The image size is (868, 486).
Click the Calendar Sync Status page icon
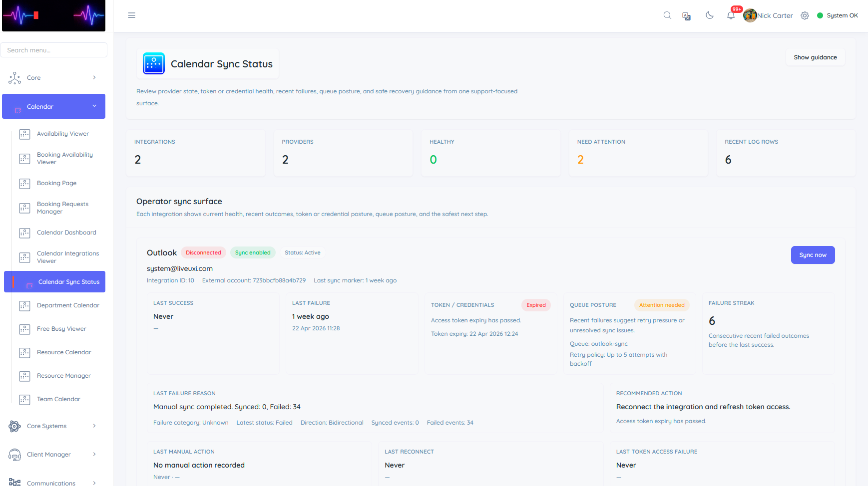(x=154, y=63)
